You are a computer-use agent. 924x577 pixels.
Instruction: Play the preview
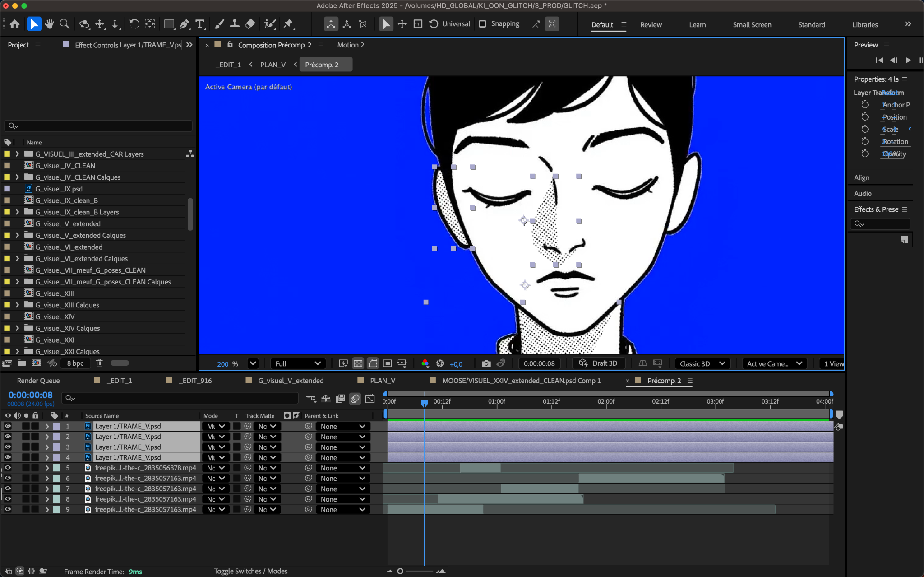click(908, 60)
